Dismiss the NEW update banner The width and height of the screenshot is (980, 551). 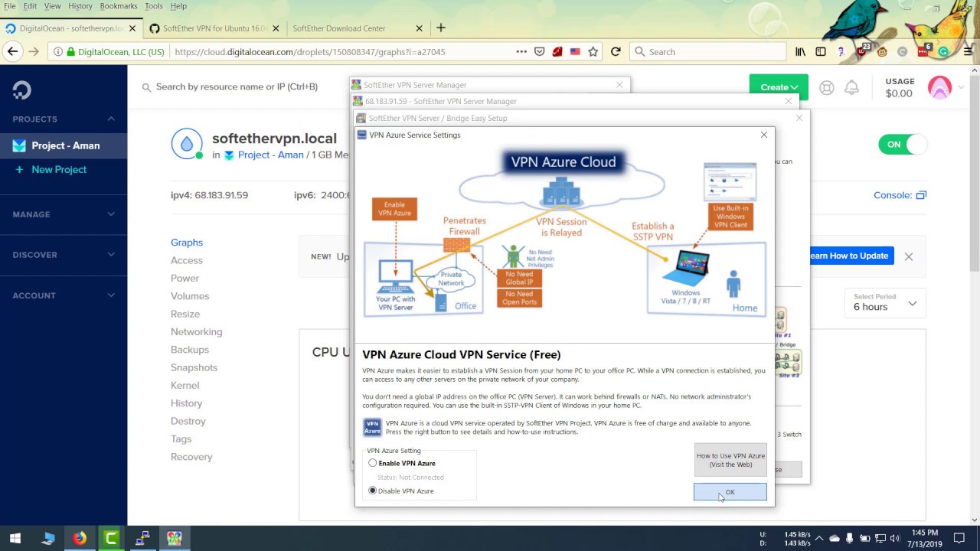[x=909, y=256]
